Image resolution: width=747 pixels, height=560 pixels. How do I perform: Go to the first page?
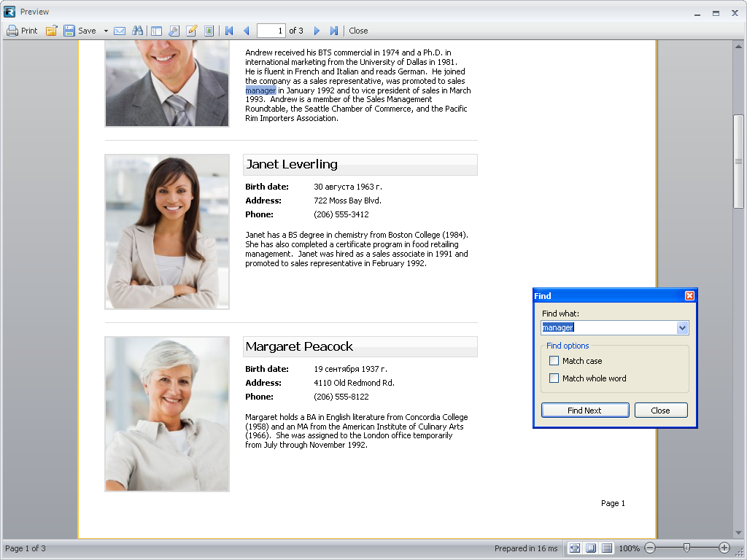[x=229, y=31]
